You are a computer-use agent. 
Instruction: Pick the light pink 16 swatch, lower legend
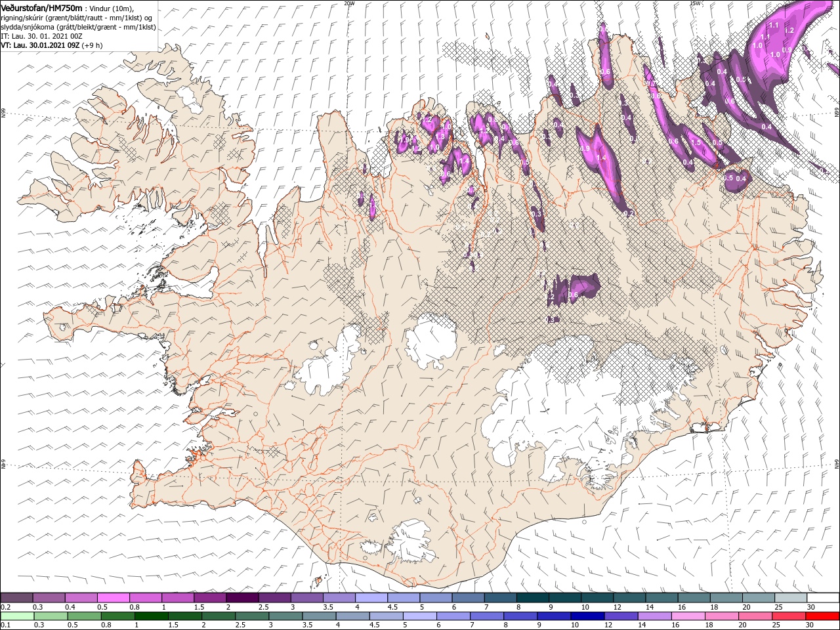coord(688,616)
